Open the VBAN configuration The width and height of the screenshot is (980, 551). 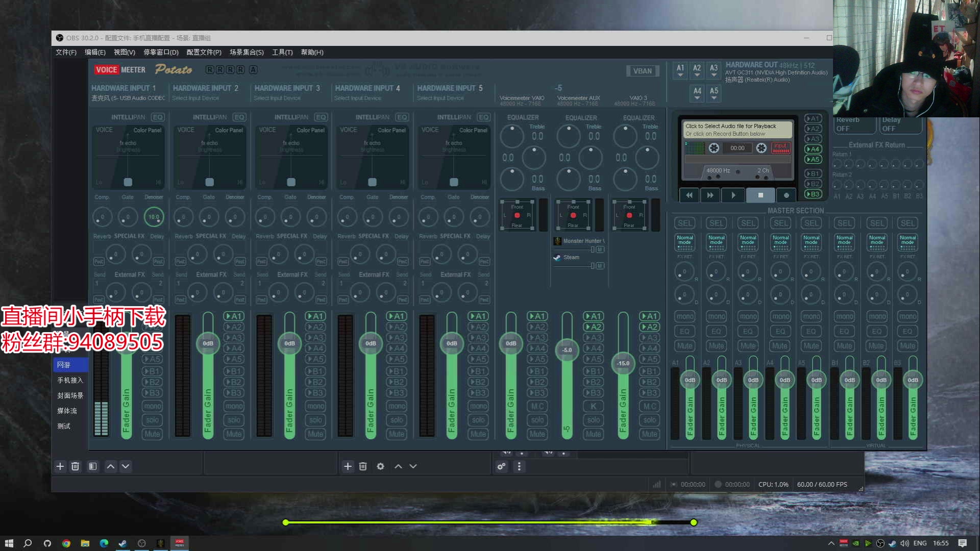643,71
